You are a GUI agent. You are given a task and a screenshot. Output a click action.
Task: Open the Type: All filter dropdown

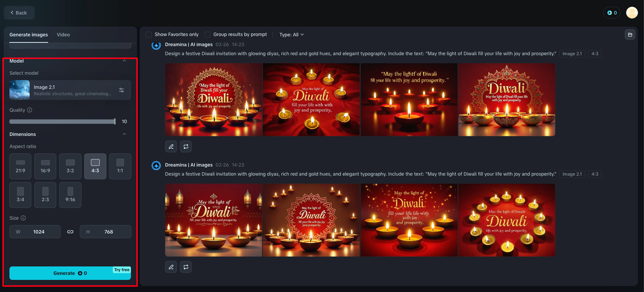[x=292, y=35]
